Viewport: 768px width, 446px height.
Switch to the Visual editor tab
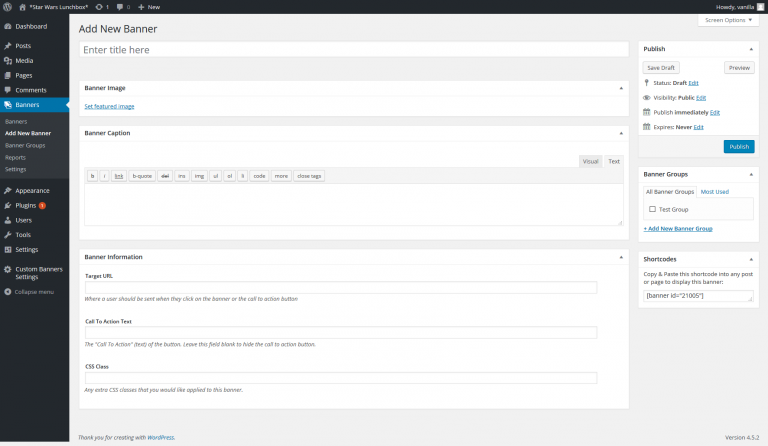pos(590,161)
